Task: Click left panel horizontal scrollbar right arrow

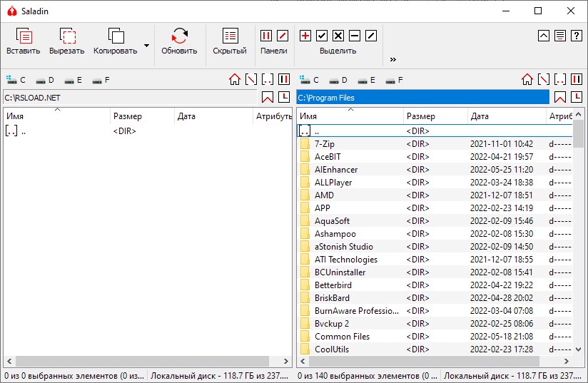Action: tap(286, 362)
